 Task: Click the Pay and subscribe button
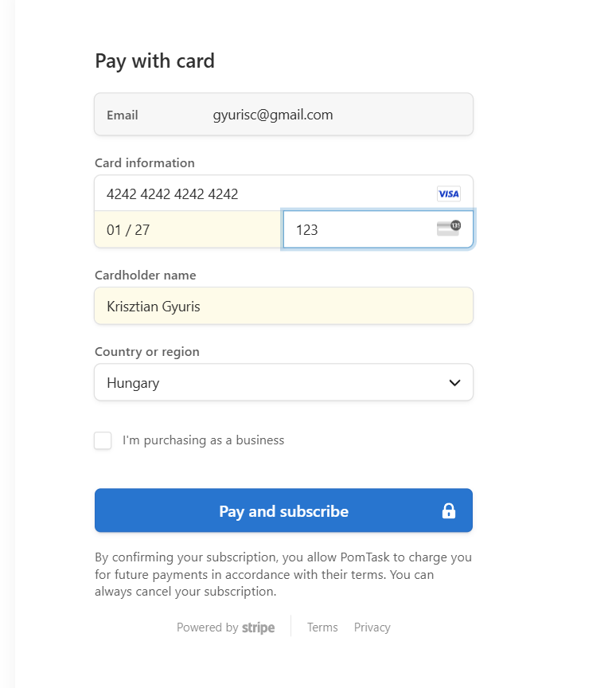(283, 510)
